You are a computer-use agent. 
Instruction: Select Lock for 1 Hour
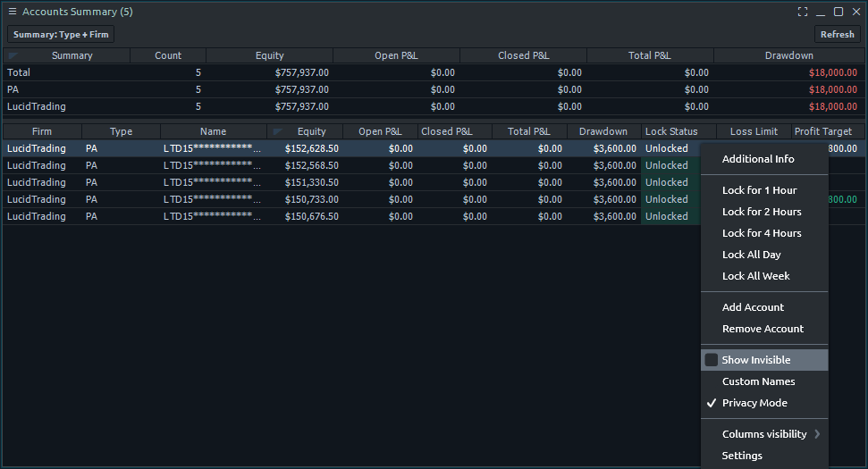click(x=764, y=190)
